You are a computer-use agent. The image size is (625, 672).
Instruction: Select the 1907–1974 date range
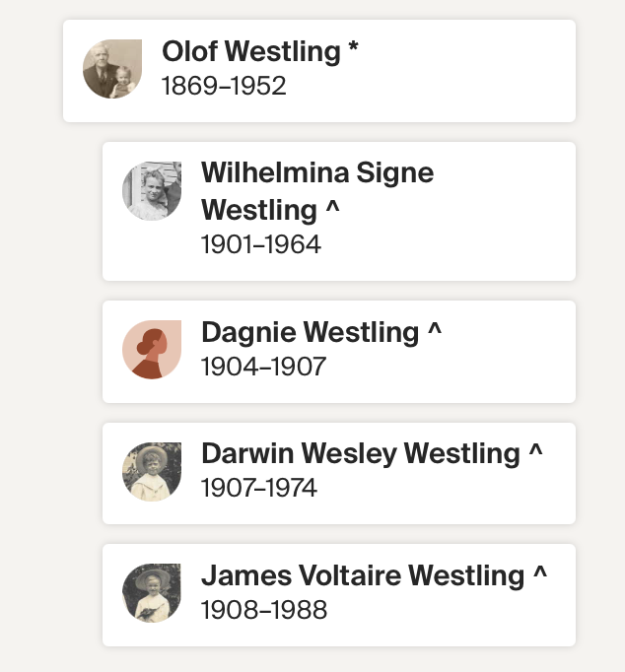(259, 489)
